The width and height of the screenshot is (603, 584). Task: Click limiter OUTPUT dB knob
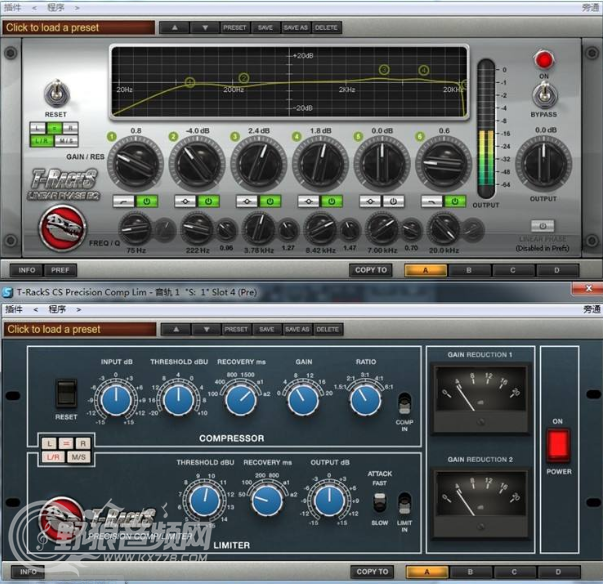pos(330,501)
